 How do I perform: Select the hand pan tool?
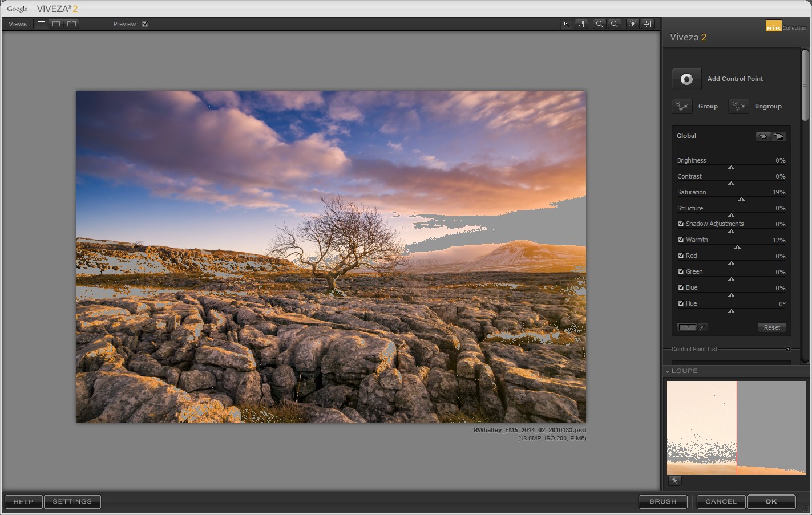coord(581,24)
